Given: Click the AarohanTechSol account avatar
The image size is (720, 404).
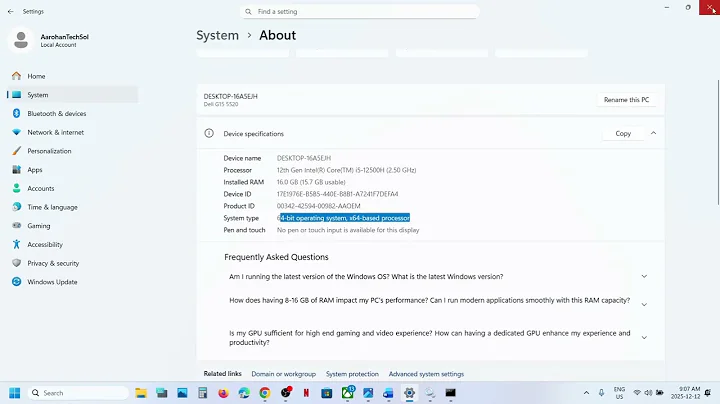Looking at the screenshot, I should pos(21,40).
